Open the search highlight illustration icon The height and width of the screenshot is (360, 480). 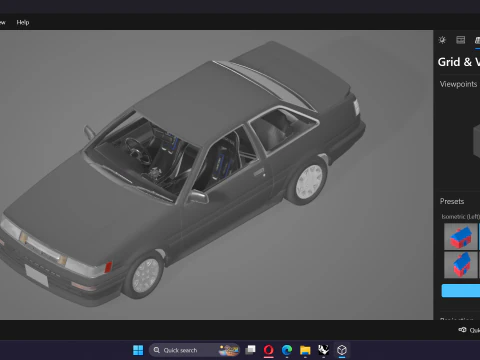pyautogui.click(x=229, y=350)
